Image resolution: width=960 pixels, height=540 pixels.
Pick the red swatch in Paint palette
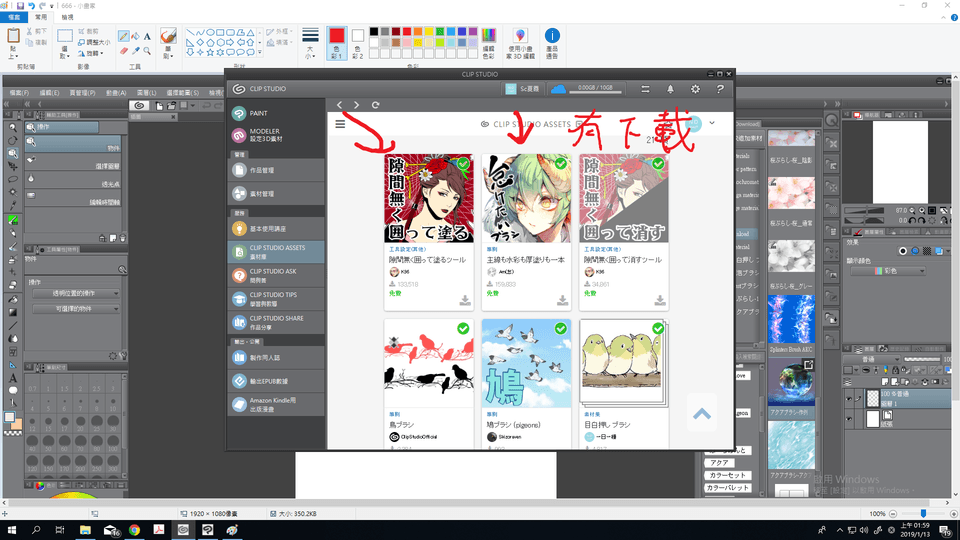click(x=407, y=32)
